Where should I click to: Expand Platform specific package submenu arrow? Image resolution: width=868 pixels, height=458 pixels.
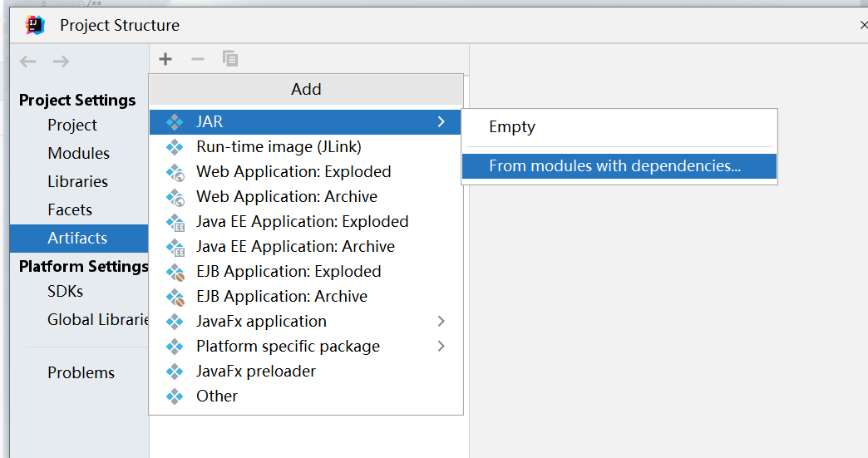click(x=441, y=347)
